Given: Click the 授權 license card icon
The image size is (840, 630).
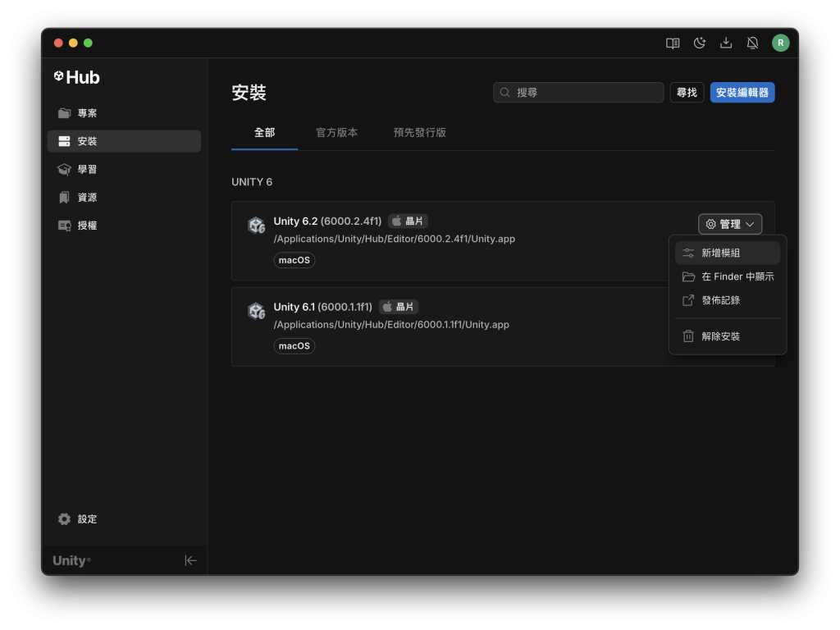Looking at the screenshot, I should [x=64, y=226].
